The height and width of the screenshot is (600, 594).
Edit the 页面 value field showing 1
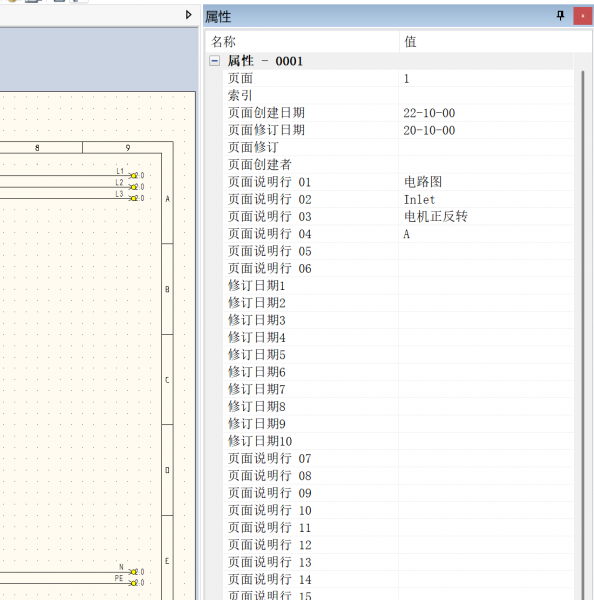tap(486, 78)
